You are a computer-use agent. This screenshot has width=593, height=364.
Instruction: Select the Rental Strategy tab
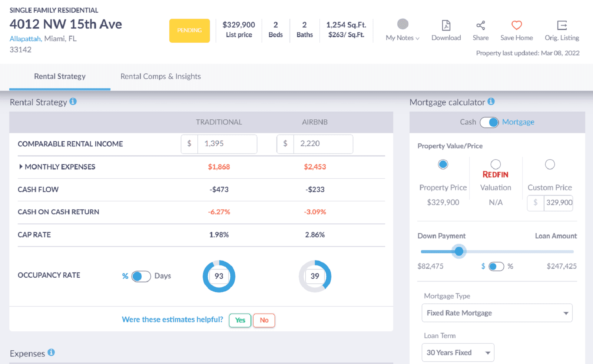coord(60,76)
